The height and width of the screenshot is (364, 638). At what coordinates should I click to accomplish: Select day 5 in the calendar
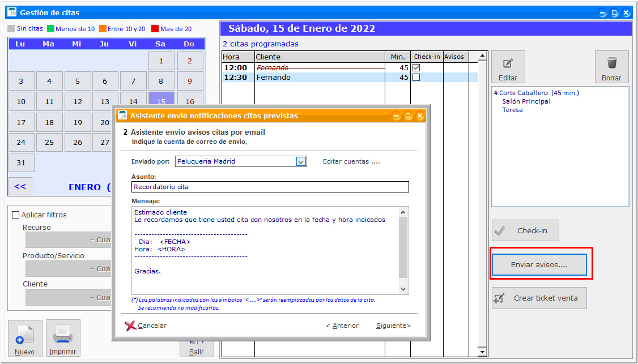point(77,82)
